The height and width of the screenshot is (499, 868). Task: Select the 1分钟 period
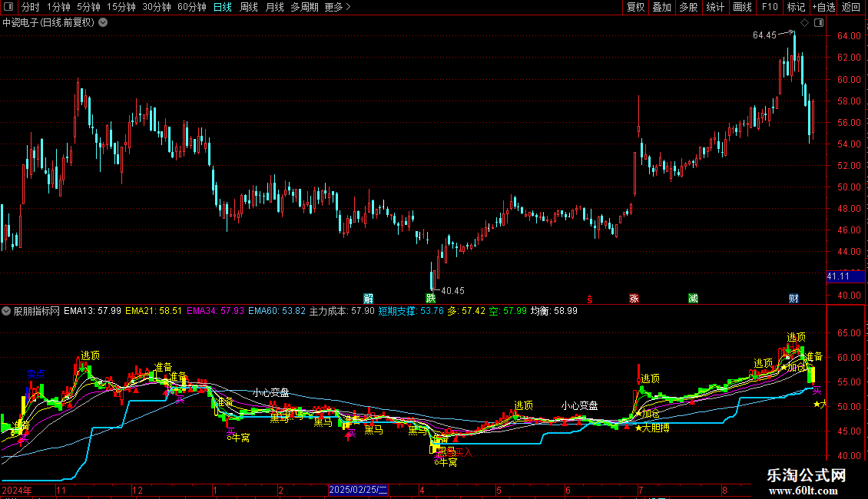58,7
